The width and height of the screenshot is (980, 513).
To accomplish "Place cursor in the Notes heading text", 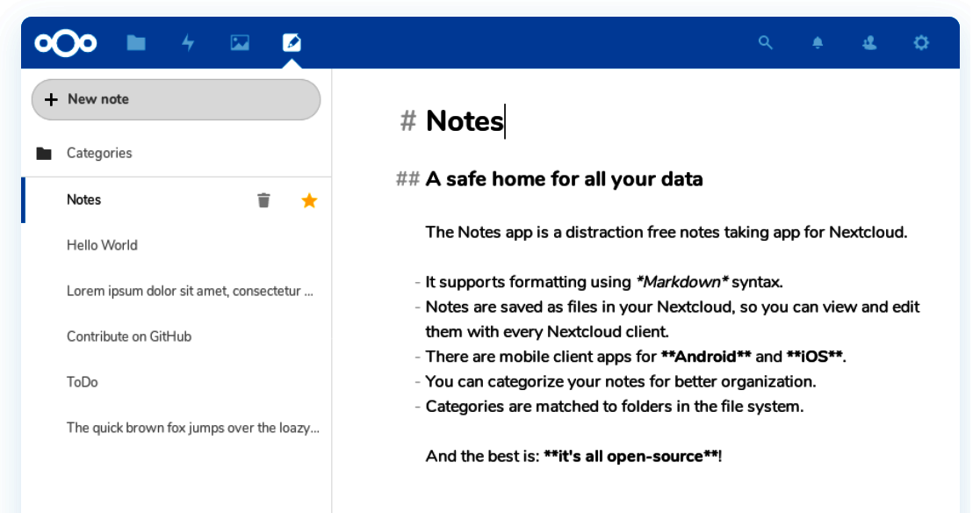I will [x=465, y=121].
